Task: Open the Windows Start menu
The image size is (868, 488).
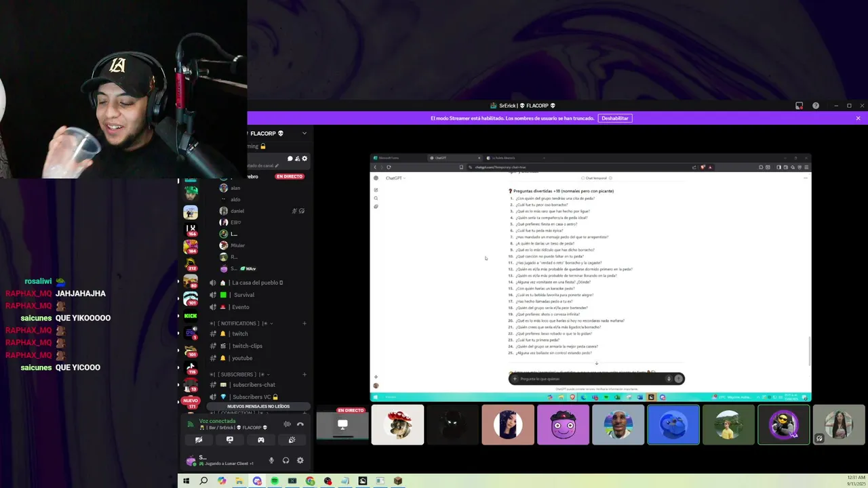Action: 186,481
